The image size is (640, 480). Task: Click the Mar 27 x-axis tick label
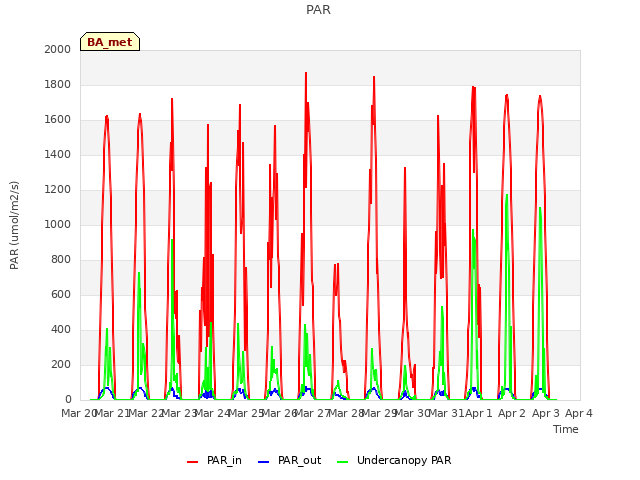[312, 413]
